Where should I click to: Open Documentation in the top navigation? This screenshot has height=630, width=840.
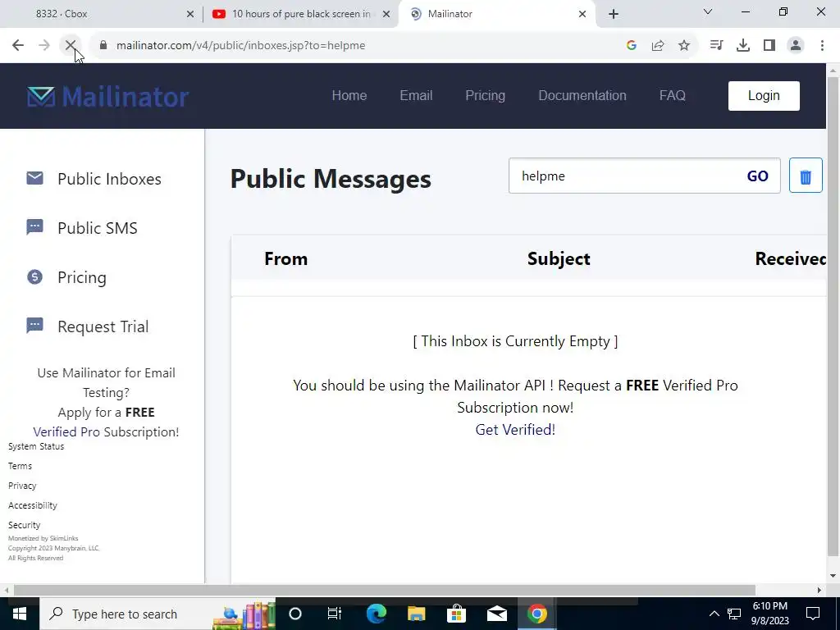[582, 95]
